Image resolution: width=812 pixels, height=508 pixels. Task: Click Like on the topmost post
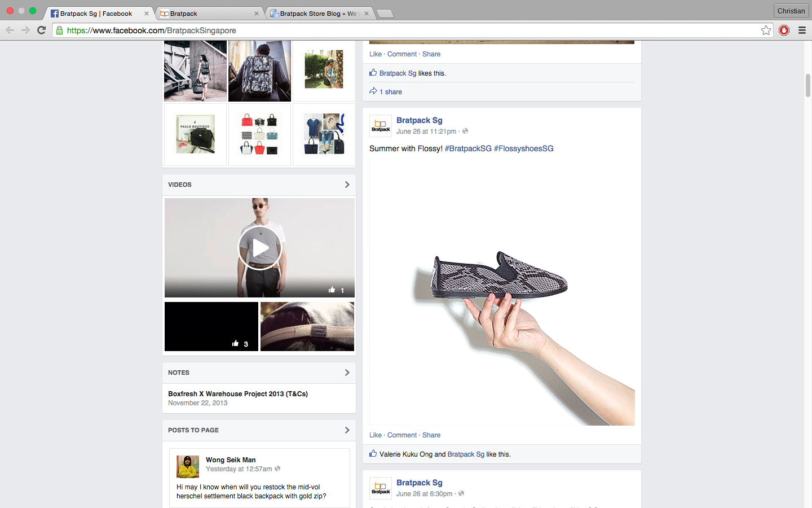point(376,54)
